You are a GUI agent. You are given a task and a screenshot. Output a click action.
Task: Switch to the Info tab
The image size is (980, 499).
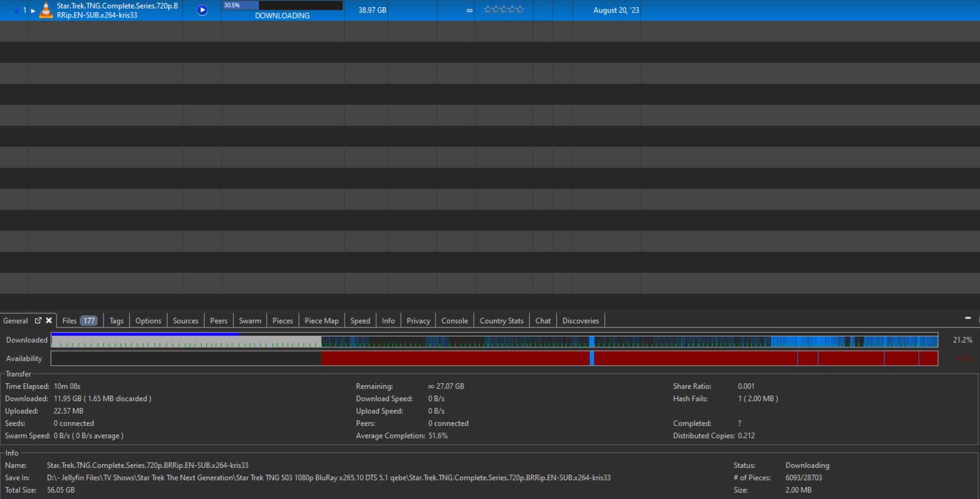[388, 321]
